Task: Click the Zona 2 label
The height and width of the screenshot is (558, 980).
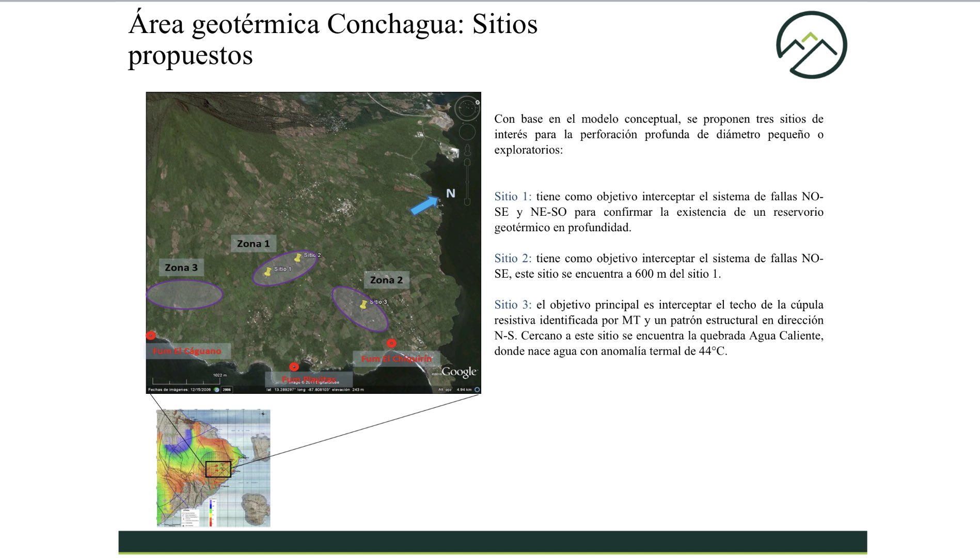Action: point(386,280)
